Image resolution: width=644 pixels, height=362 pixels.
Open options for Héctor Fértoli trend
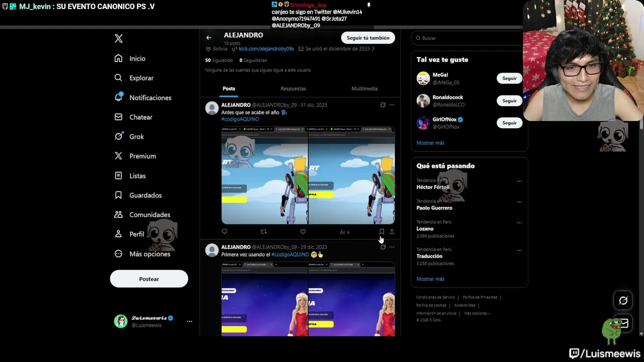pyautogui.click(x=519, y=182)
